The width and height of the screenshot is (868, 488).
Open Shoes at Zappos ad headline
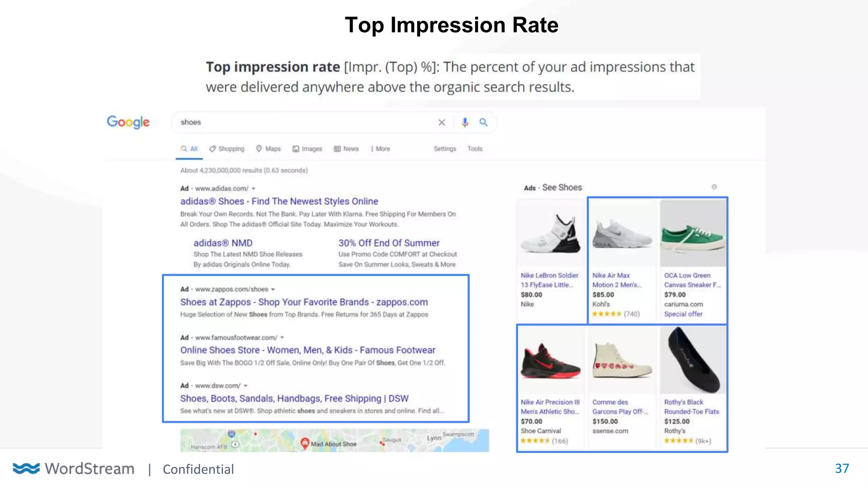(x=304, y=302)
